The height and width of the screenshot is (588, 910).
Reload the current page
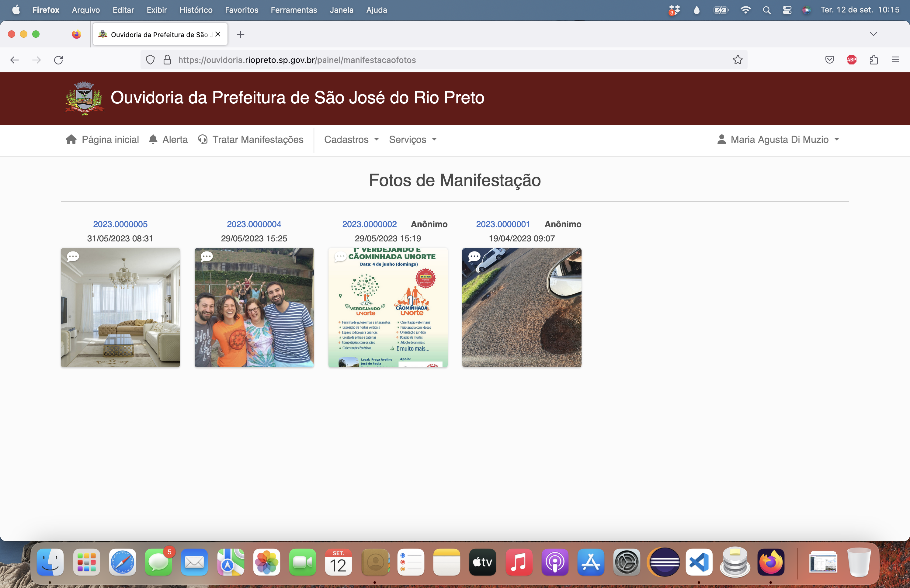tap(58, 60)
